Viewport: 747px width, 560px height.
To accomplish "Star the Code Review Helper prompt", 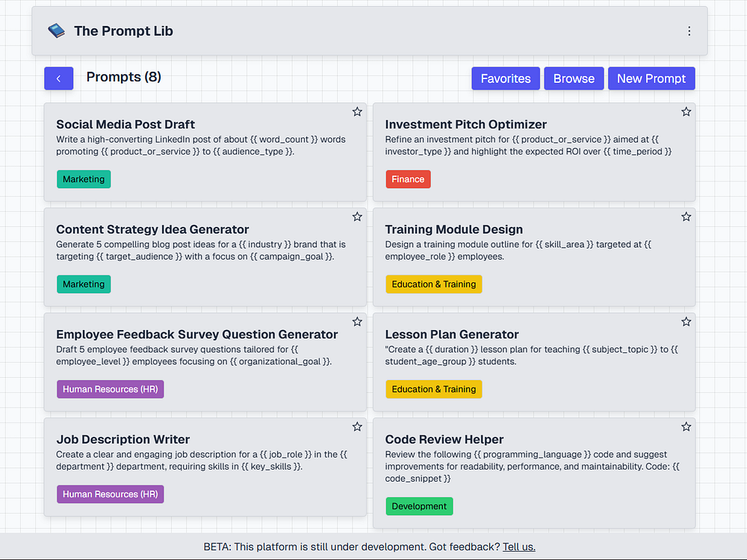I will [x=686, y=427].
